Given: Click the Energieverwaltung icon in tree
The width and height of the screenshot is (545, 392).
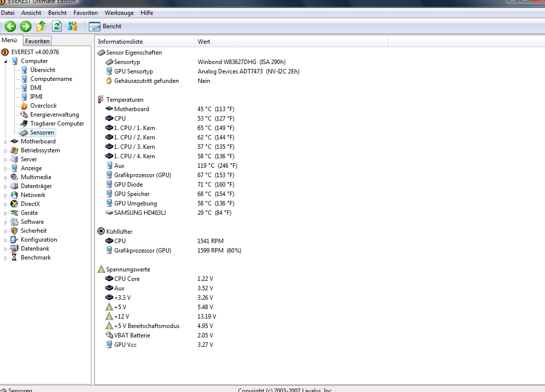Looking at the screenshot, I should [x=24, y=115].
